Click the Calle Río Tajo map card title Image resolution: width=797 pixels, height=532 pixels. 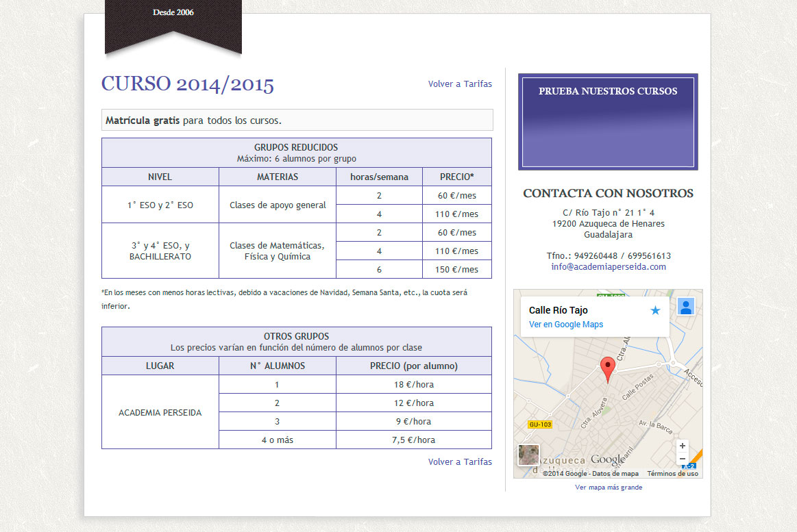pos(559,310)
